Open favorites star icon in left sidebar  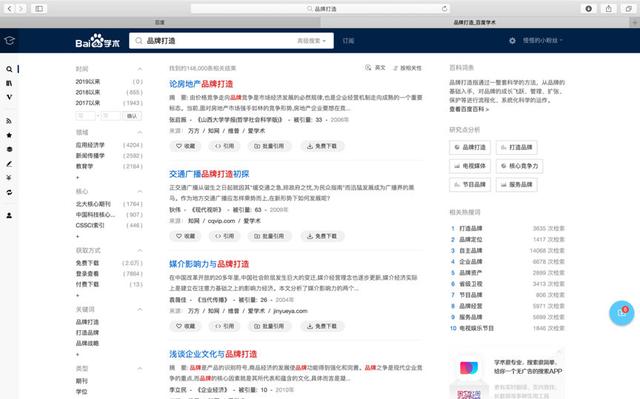(x=9, y=135)
